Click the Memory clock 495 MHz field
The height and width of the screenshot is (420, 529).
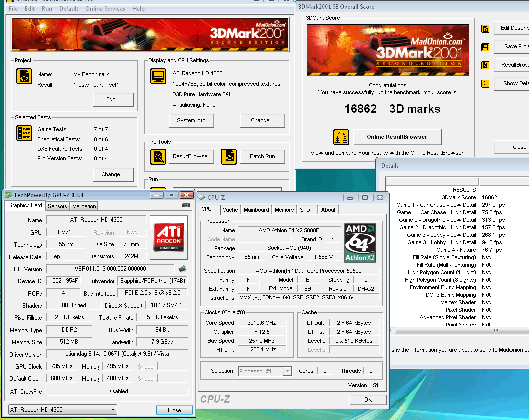[118, 366]
